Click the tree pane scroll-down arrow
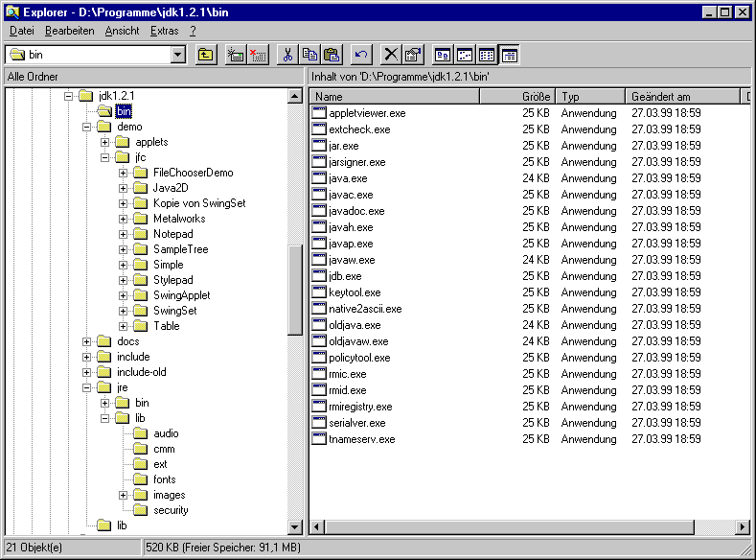Viewport: 756px width, 560px height. (x=294, y=527)
